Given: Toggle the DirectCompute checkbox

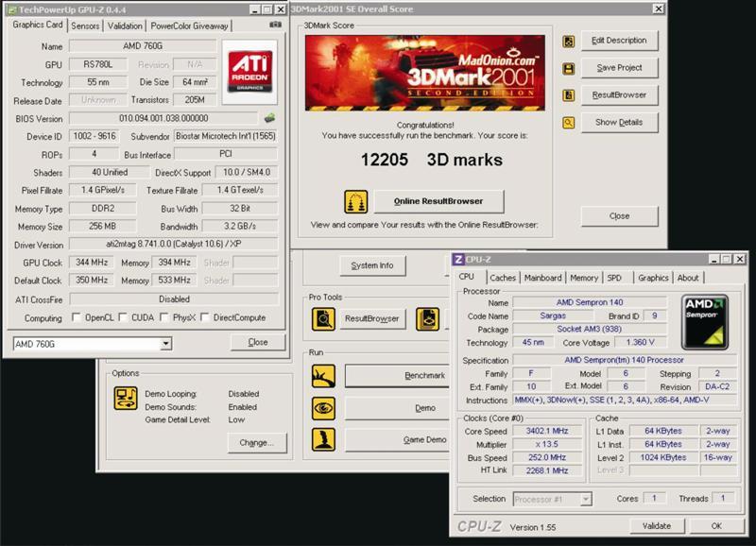Looking at the screenshot, I should (204, 317).
